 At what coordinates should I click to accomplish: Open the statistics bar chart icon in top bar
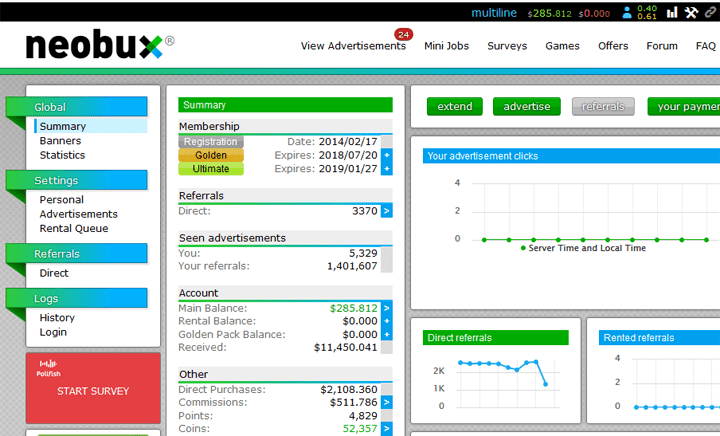(x=672, y=12)
